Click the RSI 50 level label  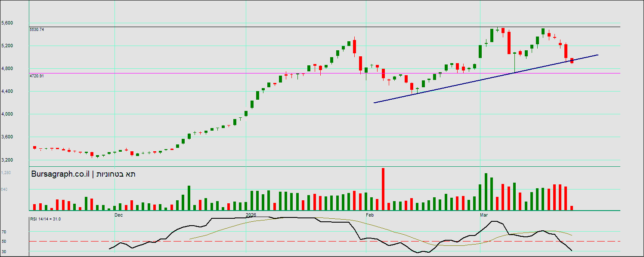click(3, 242)
